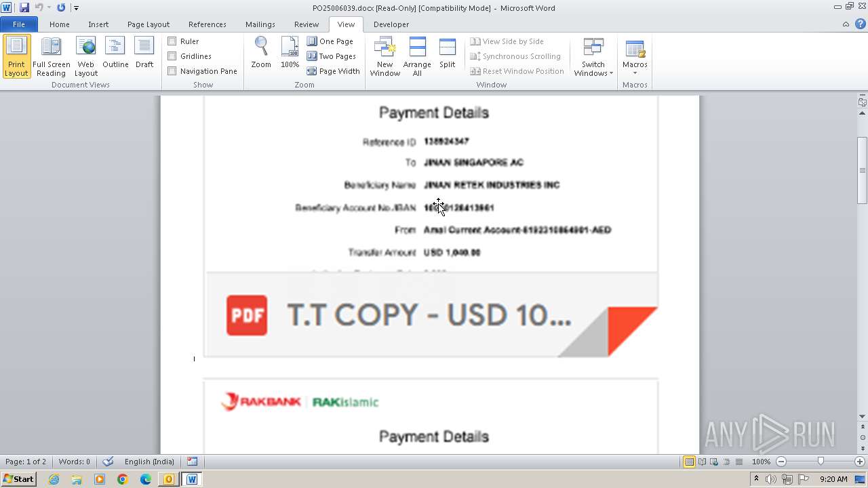Click zoom out minus button
The width and height of the screenshot is (868, 488).
[781, 462]
